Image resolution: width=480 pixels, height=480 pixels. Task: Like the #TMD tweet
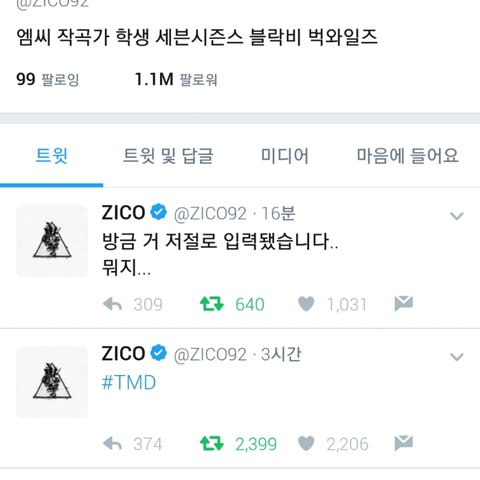[306, 444]
